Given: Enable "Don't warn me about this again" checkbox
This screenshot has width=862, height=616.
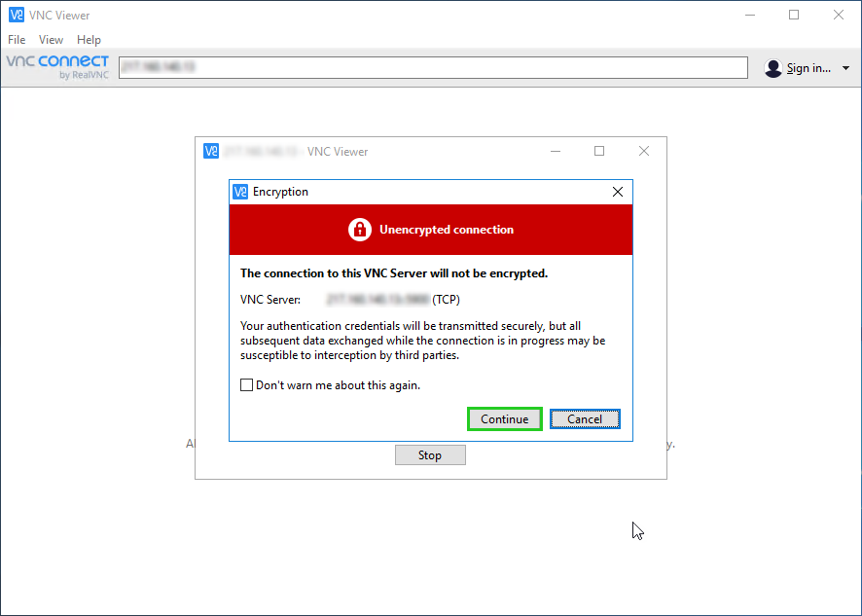Looking at the screenshot, I should [247, 385].
